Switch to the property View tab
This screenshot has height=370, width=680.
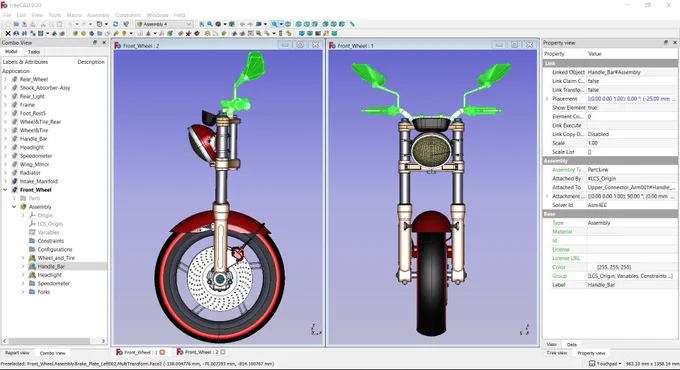[x=552, y=344]
